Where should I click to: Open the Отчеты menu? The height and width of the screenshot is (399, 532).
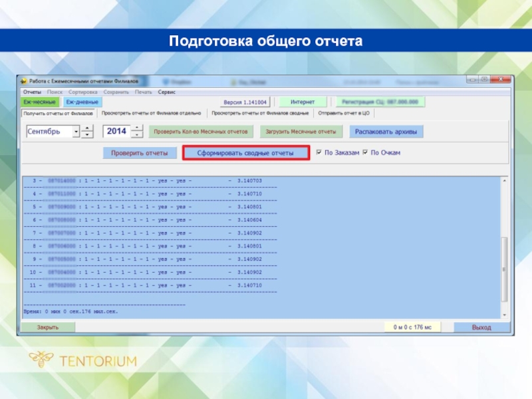point(32,92)
